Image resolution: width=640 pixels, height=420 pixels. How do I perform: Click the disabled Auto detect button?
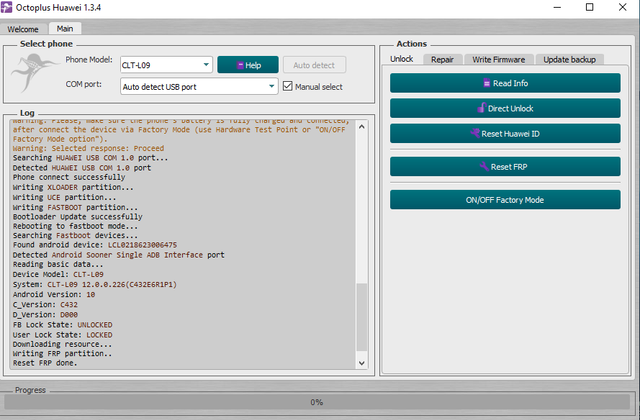(x=314, y=65)
